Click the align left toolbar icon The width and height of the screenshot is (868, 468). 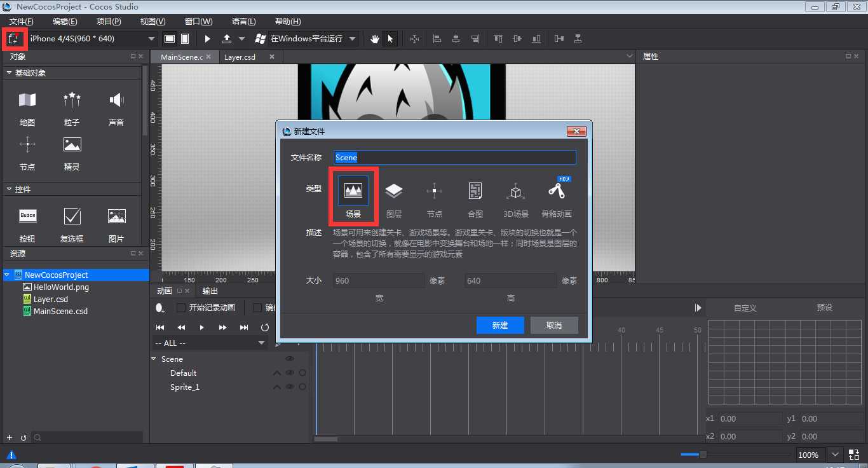(x=437, y=39)
